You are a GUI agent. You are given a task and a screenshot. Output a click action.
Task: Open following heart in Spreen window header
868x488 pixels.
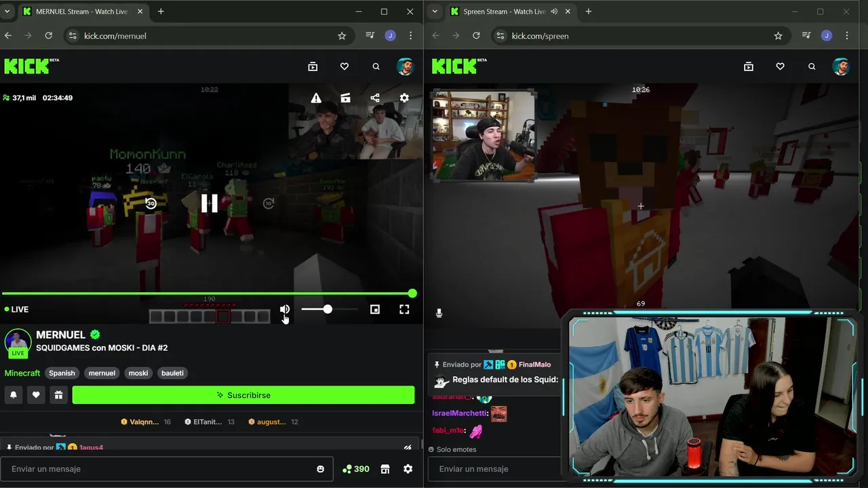click(x=781, y=66)
